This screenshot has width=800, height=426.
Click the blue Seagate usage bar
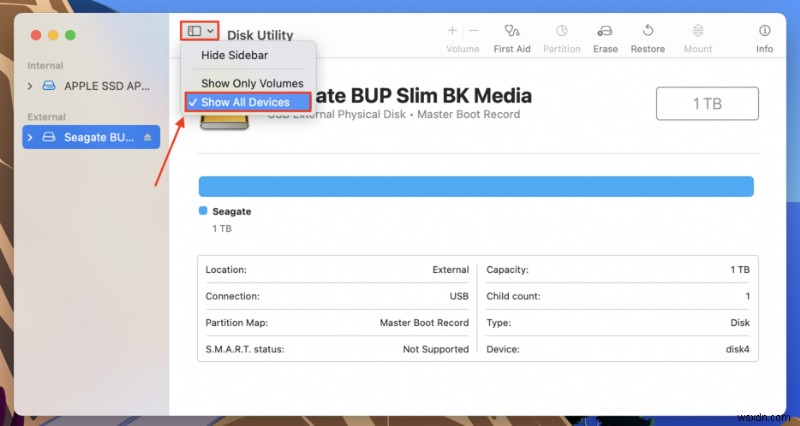tap(476, 186)
